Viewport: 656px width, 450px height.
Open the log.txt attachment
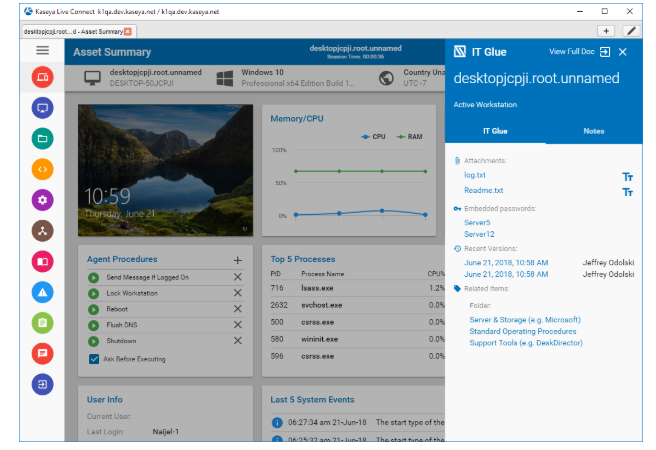pyautogui.click(x=476, y=176)
